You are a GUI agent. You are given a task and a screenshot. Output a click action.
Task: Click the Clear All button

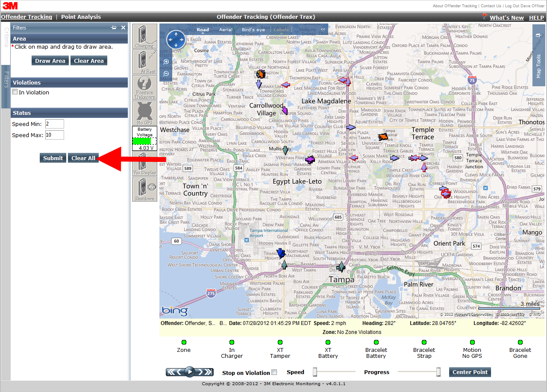(83, 158)
